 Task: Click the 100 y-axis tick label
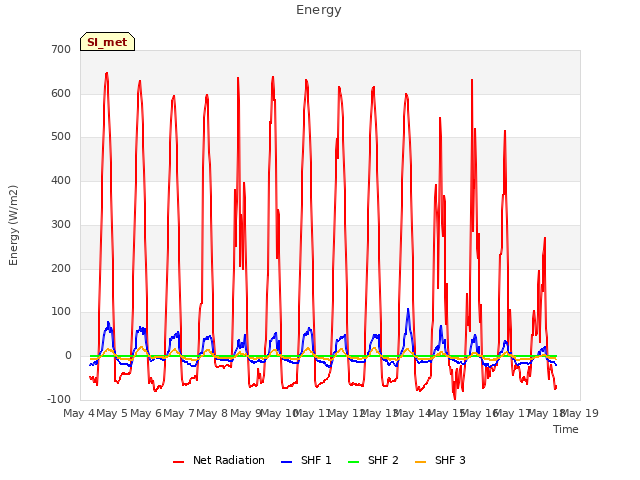[61, 312]
